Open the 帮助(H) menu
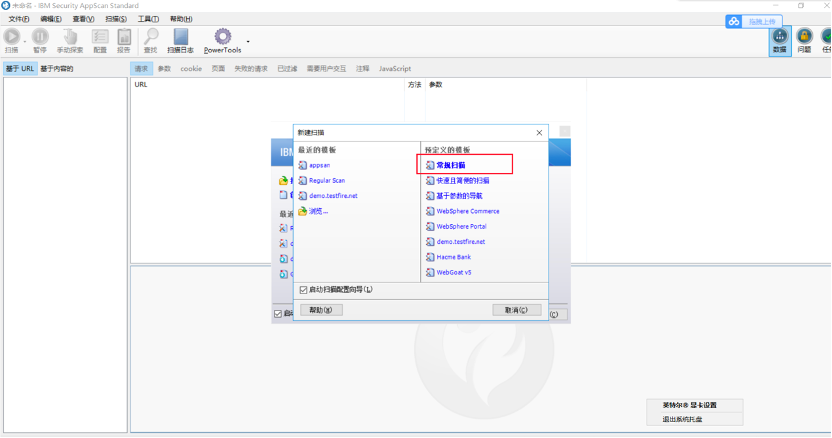Screen dimensions: 832x438 (x=181, y=19)
